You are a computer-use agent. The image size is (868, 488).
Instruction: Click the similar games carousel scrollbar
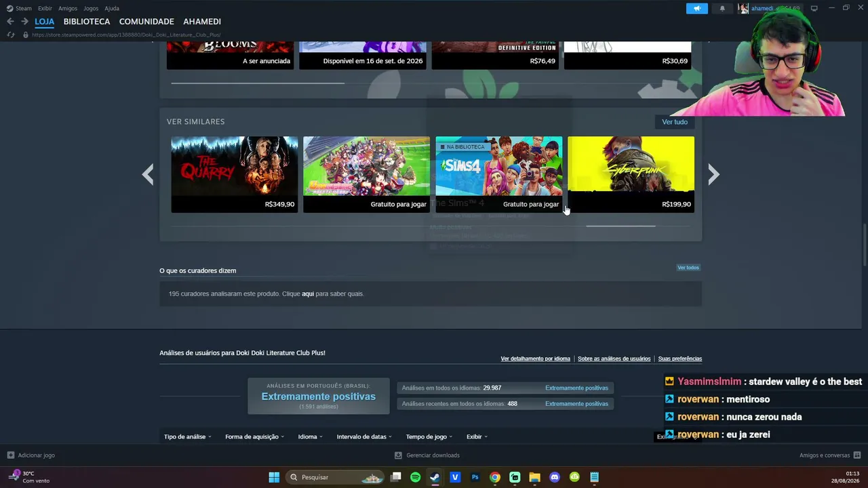pyautogui.click(x=620, y=226)
